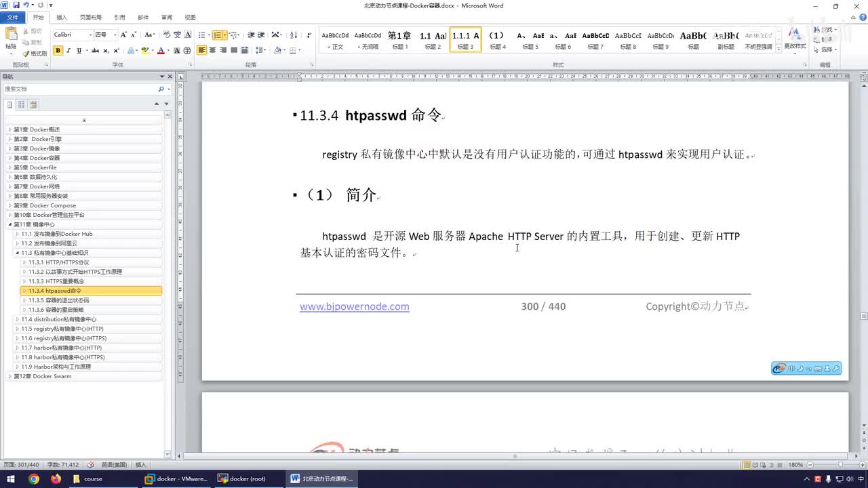
Task: Align the paragraph to the right
Action: 223,50
